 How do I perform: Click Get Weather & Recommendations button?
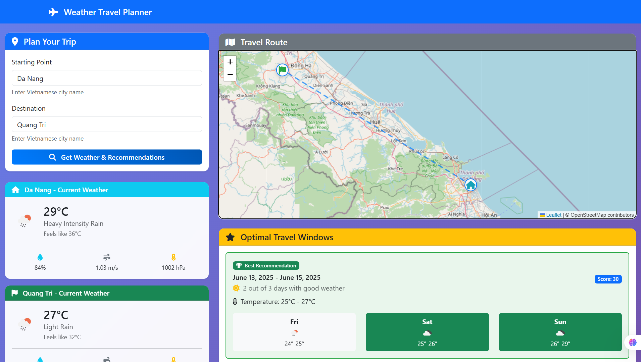107,157
